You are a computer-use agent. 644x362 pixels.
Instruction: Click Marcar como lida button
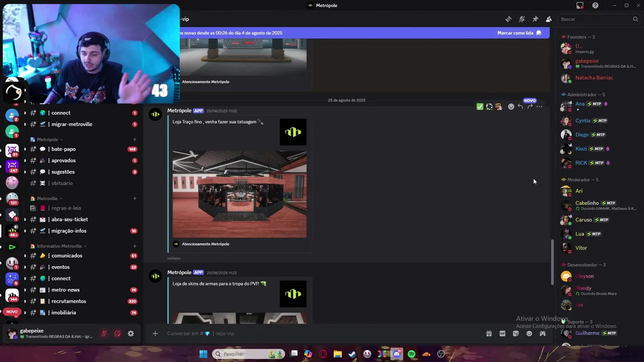(519, 33)
